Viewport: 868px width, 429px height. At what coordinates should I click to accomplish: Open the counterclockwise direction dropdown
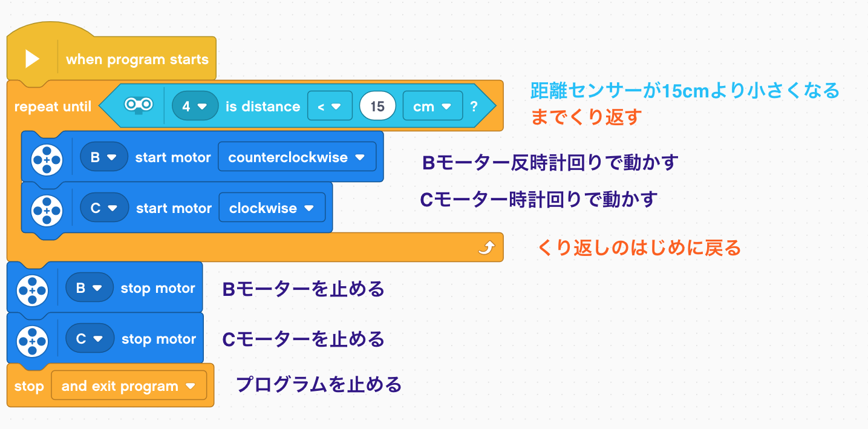tap(296, 157)
